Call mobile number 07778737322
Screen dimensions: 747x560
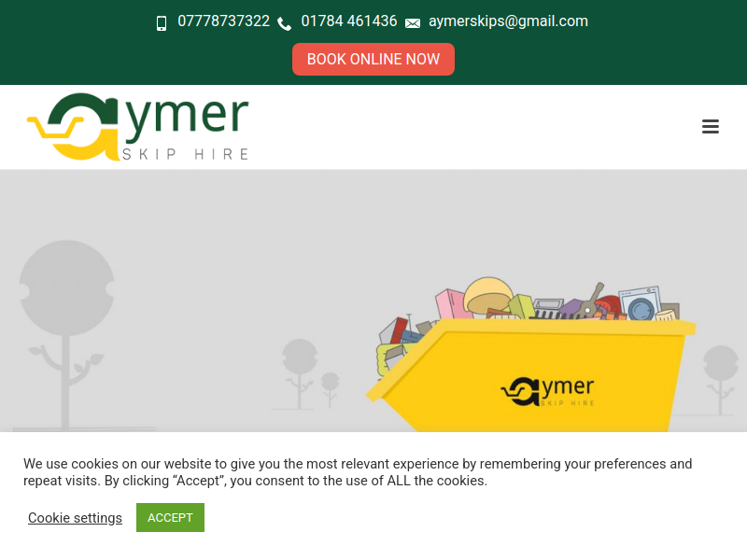click(x=223, y=21)
